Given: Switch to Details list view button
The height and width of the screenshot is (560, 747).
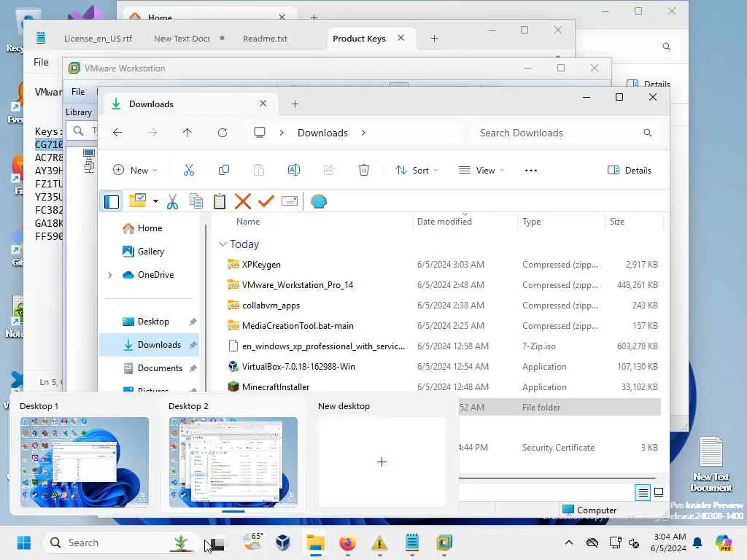Looking at the screenshot, I should 643,492.
